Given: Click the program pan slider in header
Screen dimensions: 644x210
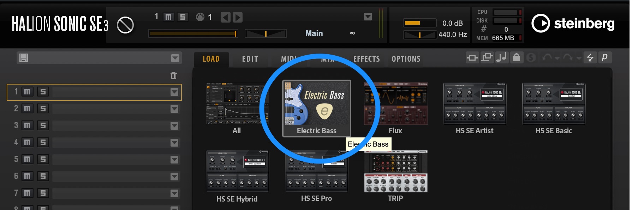Looking at the screenshot, I should click(266, 33).
